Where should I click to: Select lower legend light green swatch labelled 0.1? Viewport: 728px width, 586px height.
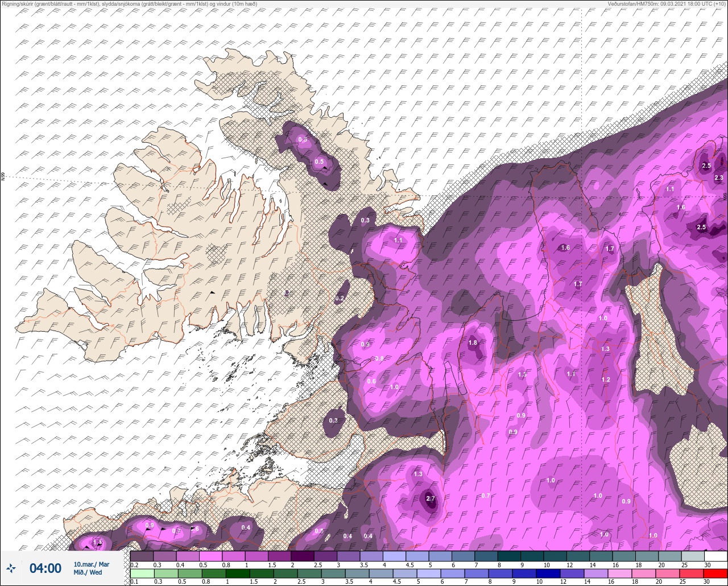(x=142, y=573)
